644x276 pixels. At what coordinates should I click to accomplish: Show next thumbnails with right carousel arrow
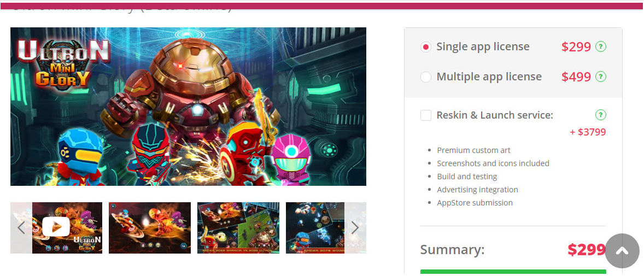[x=355, y=227]
